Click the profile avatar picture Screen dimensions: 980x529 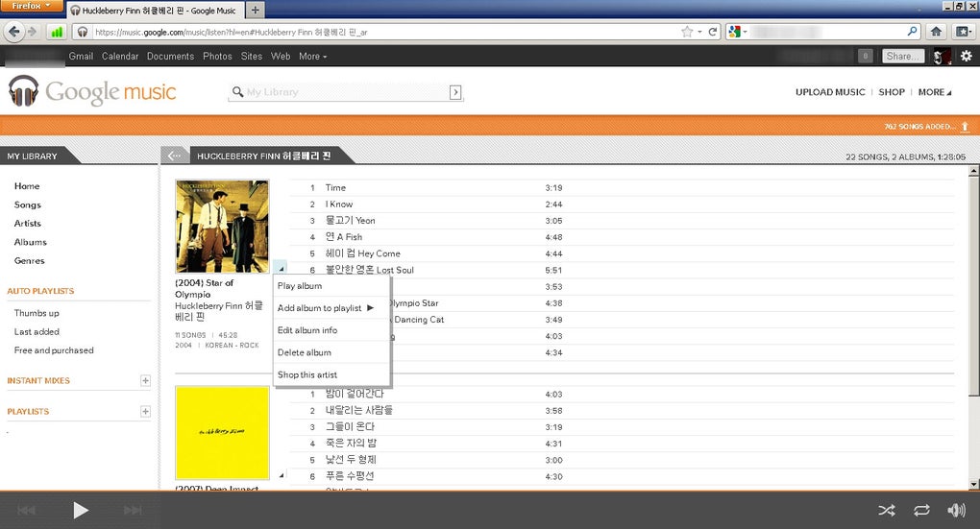pos(942,57)
